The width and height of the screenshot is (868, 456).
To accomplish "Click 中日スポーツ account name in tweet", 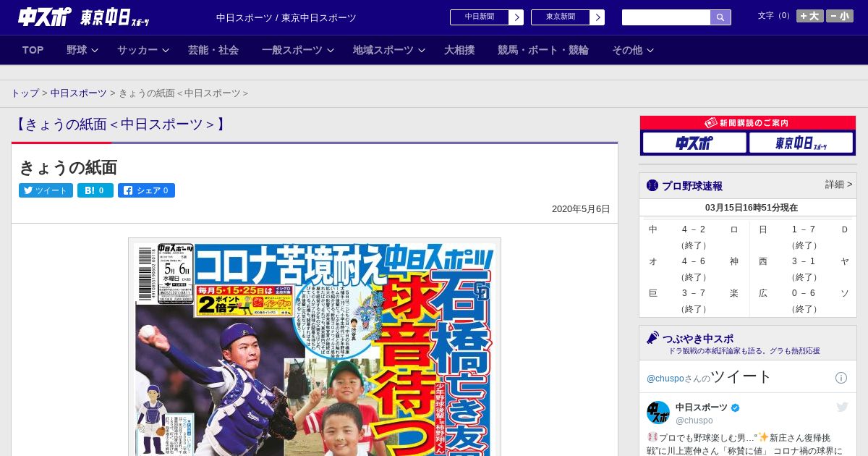I will 702,408.
